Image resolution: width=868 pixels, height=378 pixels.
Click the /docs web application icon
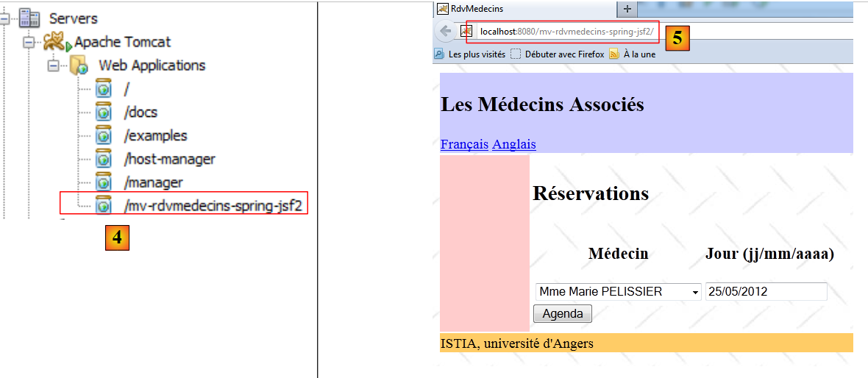(x=104, y=113)
